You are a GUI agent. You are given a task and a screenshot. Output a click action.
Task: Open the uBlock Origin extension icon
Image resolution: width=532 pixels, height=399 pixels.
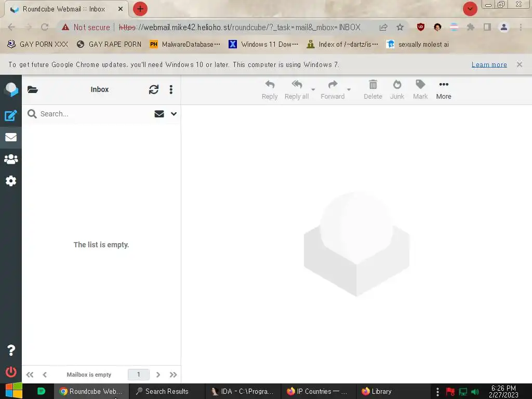tap(421, 27)
